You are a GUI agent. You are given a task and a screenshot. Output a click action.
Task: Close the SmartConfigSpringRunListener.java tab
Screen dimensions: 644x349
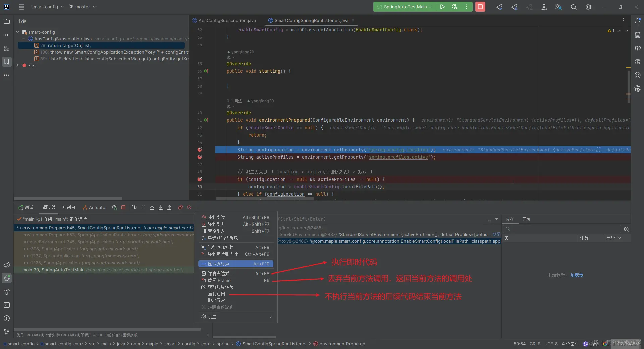pos(353,20)
